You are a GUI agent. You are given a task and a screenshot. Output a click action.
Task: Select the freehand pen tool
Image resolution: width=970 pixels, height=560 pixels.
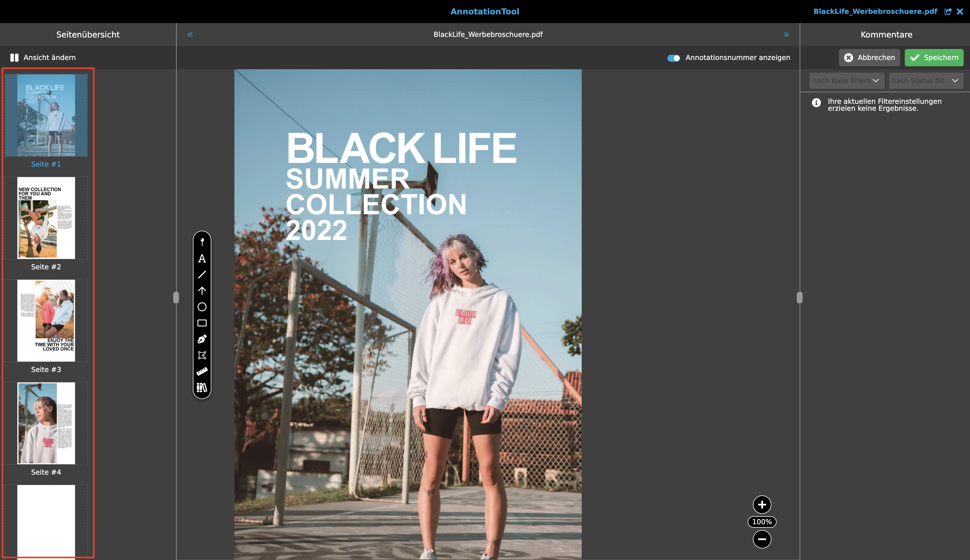point(202,339)
